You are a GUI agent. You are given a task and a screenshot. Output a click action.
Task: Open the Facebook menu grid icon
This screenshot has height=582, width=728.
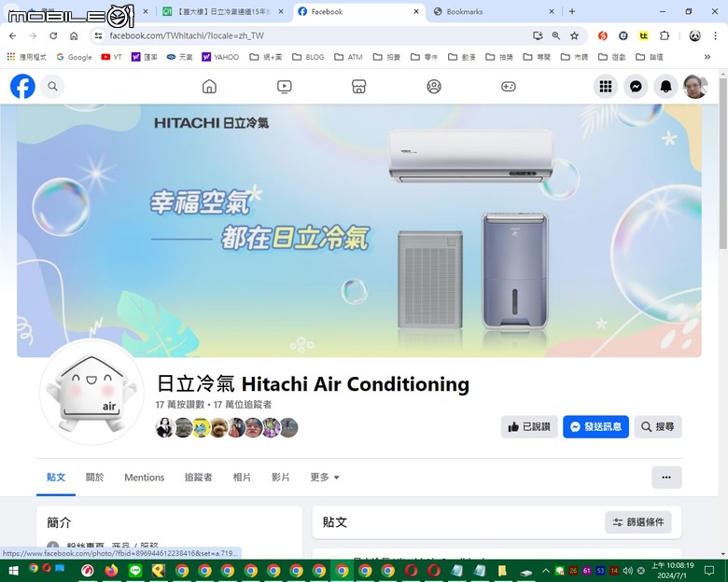pos(606,87)
